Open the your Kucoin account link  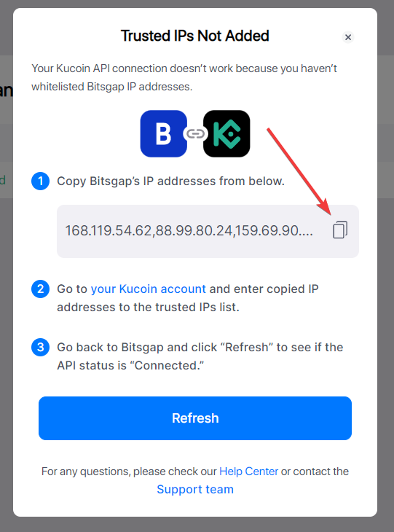[148, 289]
